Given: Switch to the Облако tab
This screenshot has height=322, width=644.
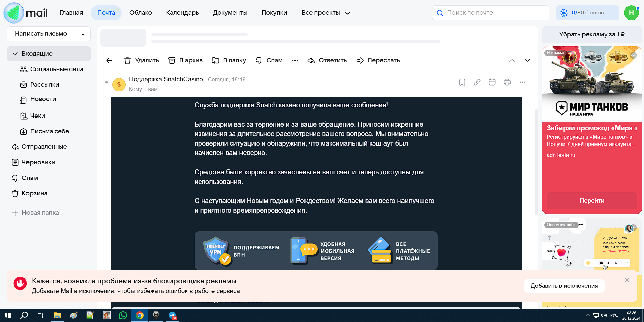Looking at the screenshot, I should pyautogui.click(x=141, y=13).
